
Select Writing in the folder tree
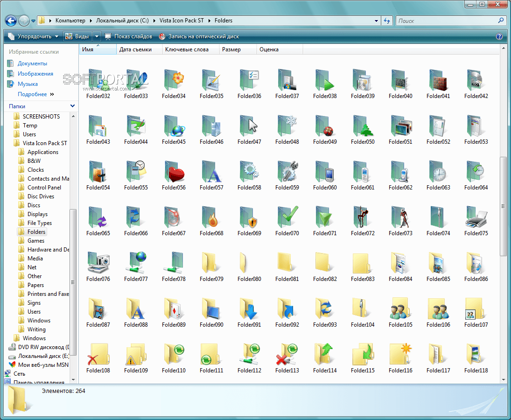[36, 329]
